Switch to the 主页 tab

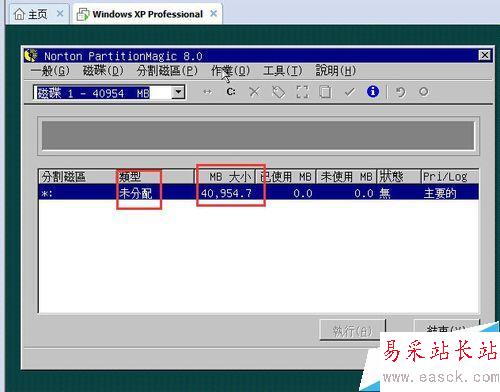tap(38, 15)
